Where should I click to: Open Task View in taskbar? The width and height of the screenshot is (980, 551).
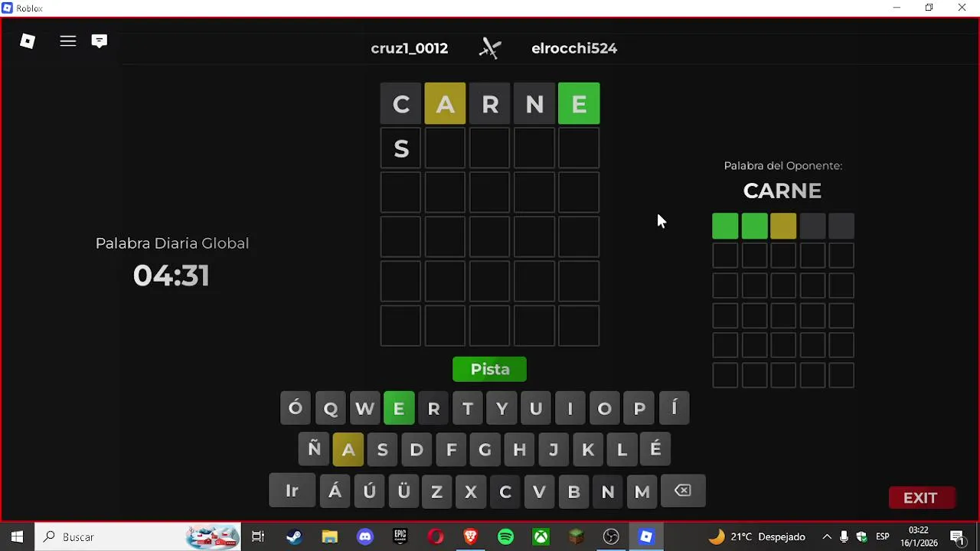tap(258, 537)
